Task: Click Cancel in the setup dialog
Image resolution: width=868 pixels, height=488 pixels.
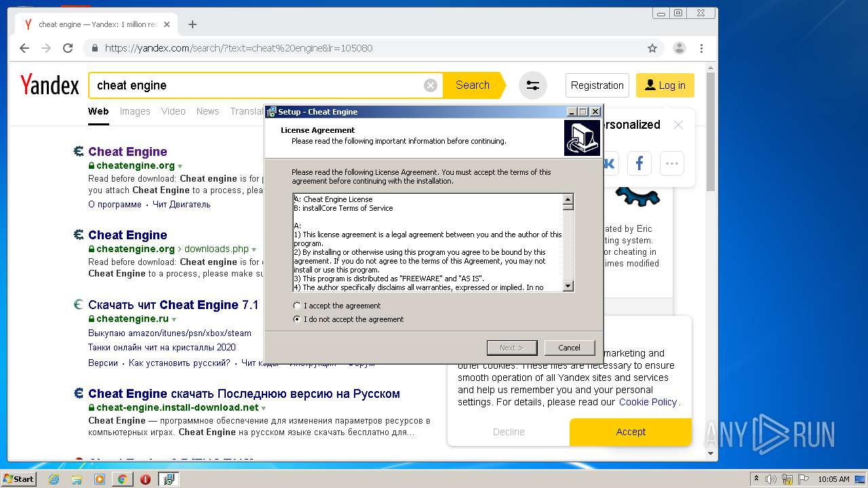Action: [x=569, y=348]
